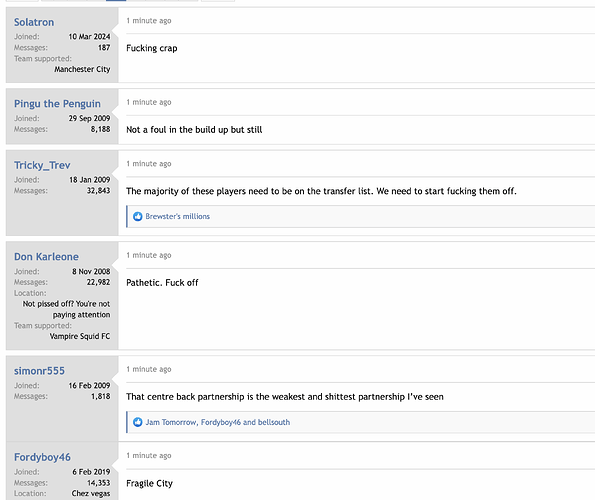Visit Tricky_Trev's profile page

[42, 165]
